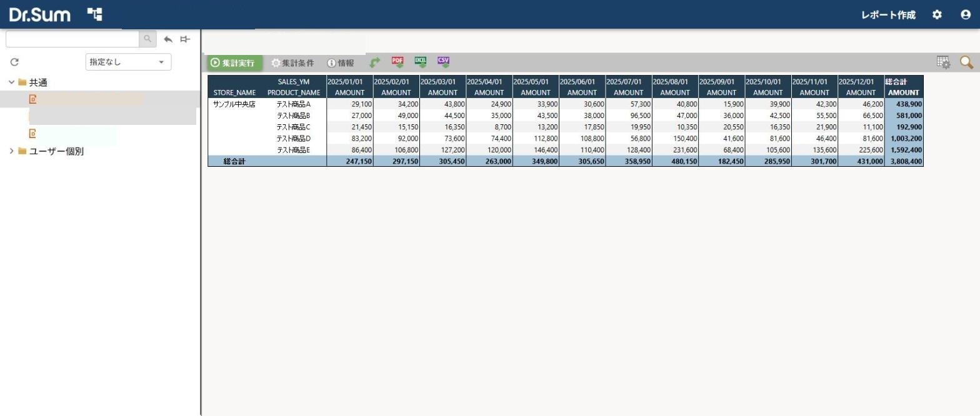980x416 pixels.
Task: Download the report as CSV
Action: (444, 62)
